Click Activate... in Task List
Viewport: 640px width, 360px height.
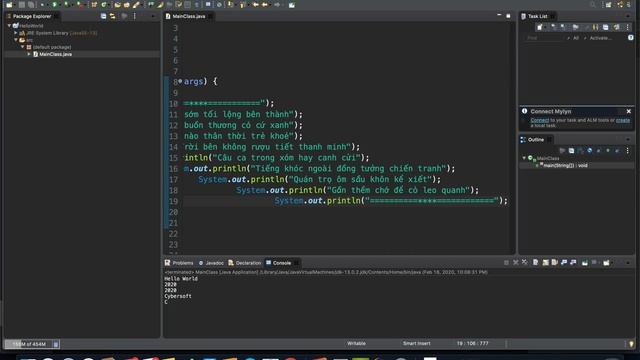tap(600, 38)
